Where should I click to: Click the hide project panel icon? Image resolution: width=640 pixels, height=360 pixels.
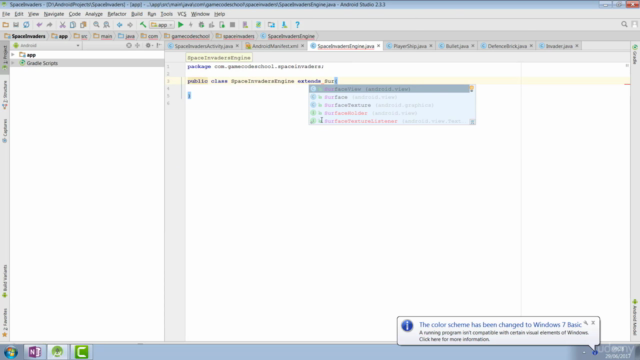click(159, 45)
